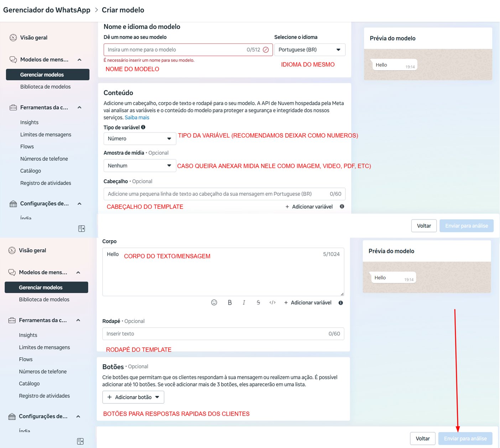This screenshot has height=448, width=500.
Task: Apply strikethrough formatting to body text
Action: (x=258, y=303)
